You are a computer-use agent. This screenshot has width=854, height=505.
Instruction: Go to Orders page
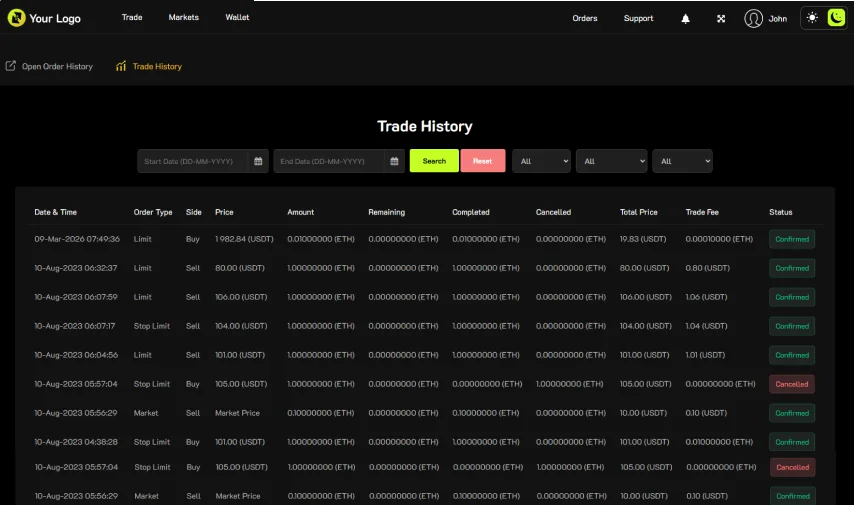click(585, 19)
